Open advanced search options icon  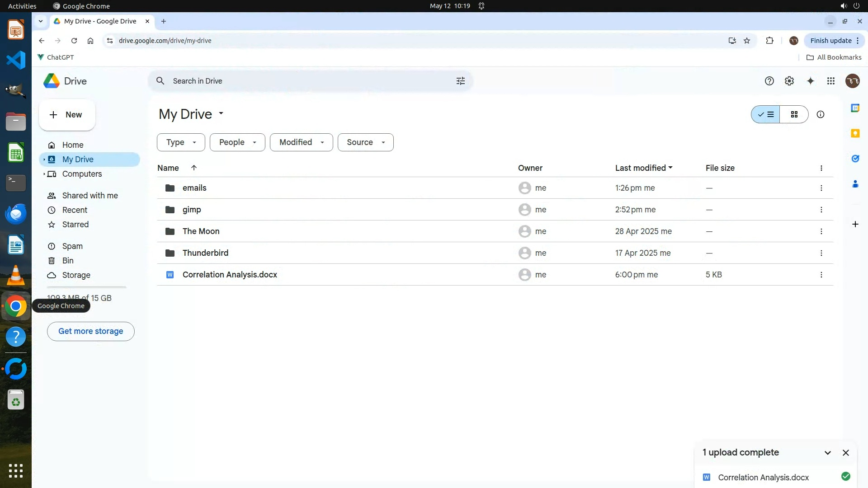[x=460, y=81]
